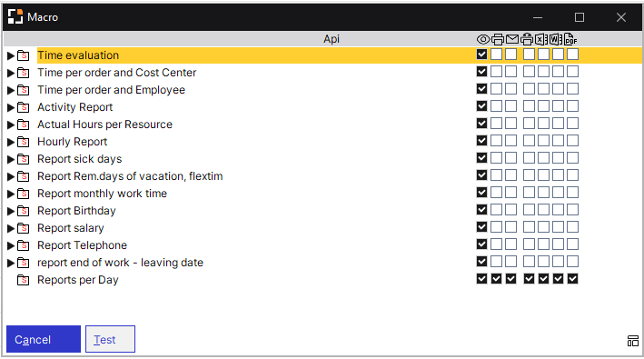The height and width of the screenshot is (359, 644).
Task: Click the Word export column header icon
Action: coord(556,39)
